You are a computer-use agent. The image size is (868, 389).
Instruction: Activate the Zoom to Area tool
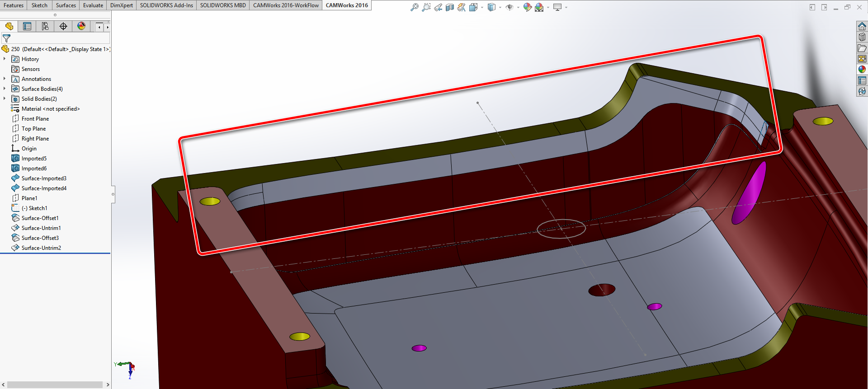click(x=426, y=7)
